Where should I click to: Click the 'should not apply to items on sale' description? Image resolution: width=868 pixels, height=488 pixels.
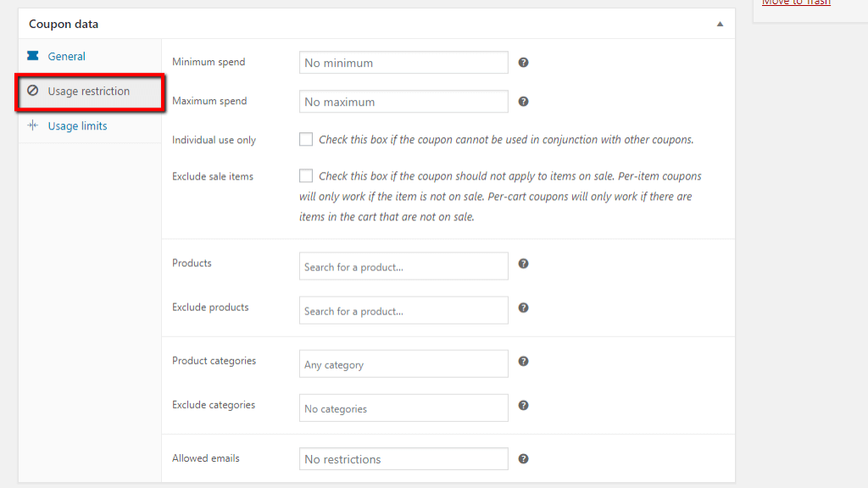500,197
